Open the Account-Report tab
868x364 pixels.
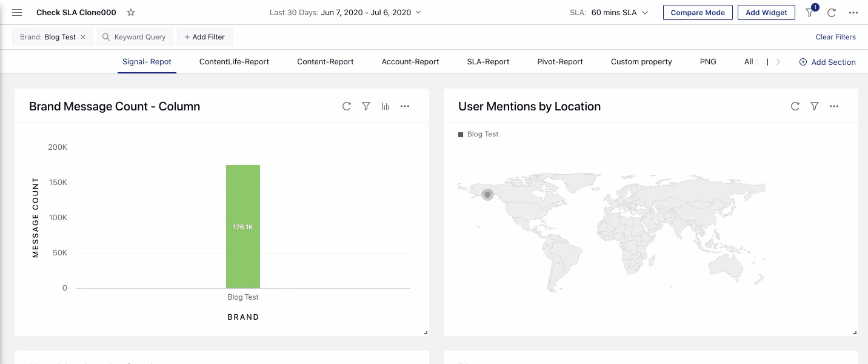point(410,61)
